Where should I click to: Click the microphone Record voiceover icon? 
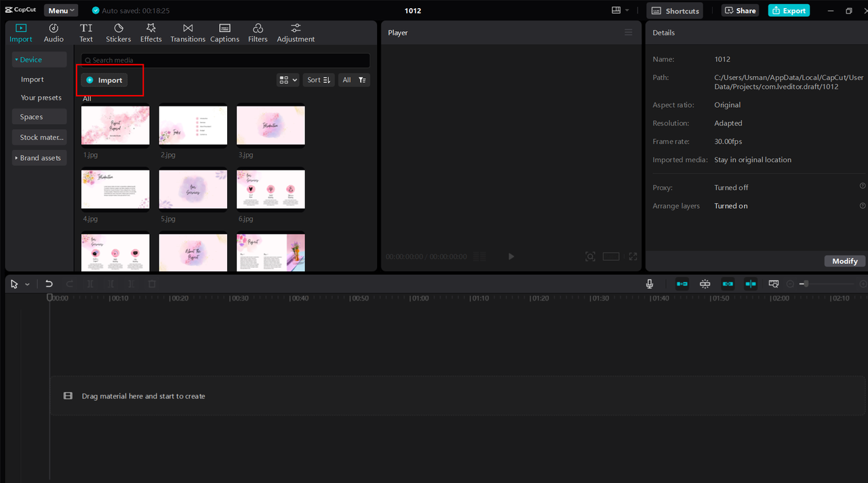point(650,284)
